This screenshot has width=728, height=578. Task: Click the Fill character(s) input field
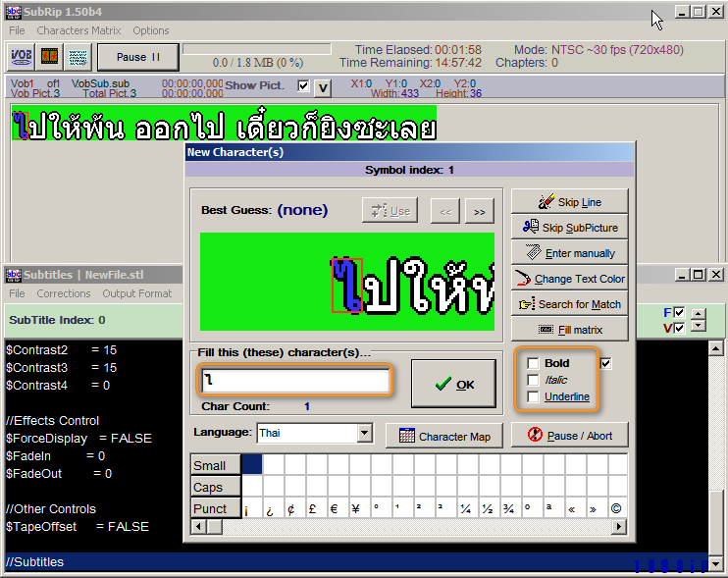[295, 380]
